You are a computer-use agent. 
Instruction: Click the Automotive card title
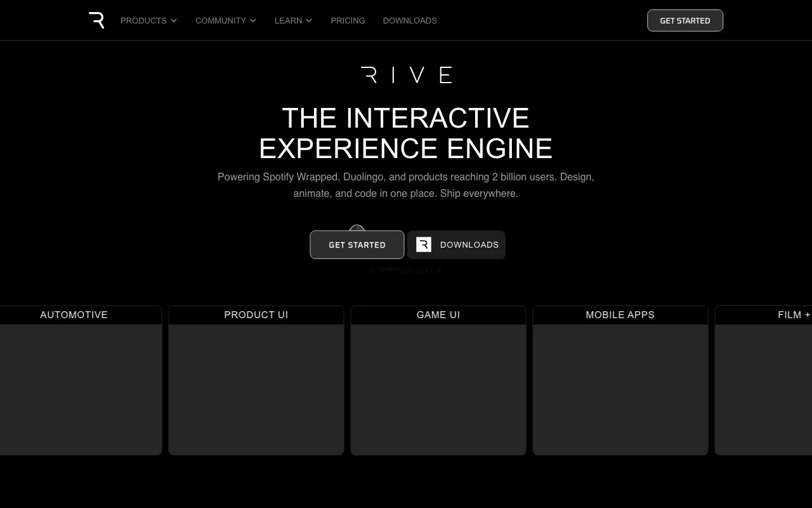[74, 315]
